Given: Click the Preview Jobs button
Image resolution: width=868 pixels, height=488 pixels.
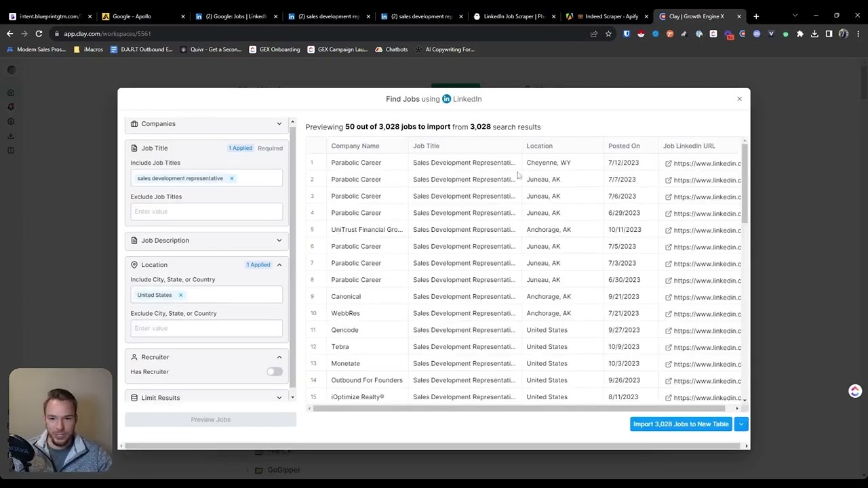Looking at the screenshot, I should click(x=210, y=420).
